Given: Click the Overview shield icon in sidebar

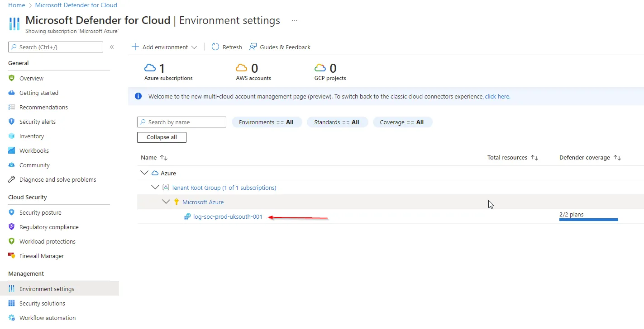Looking at the screenshot, I should 12,78.
